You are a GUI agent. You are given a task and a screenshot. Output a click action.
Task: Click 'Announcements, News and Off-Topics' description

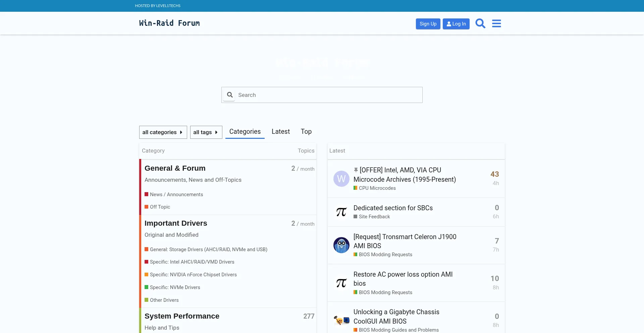[x=193, y=180]
